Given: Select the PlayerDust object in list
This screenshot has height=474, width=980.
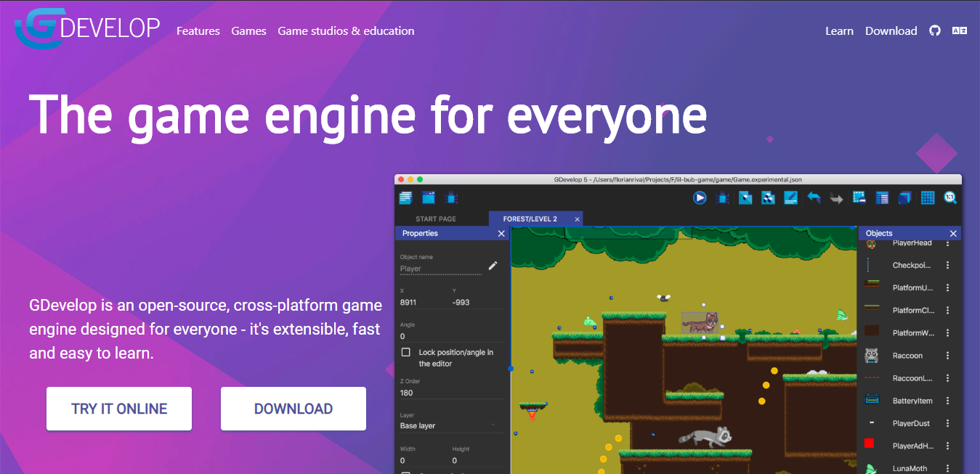Looking at the screenshot, I should click(x=910, y=423).
